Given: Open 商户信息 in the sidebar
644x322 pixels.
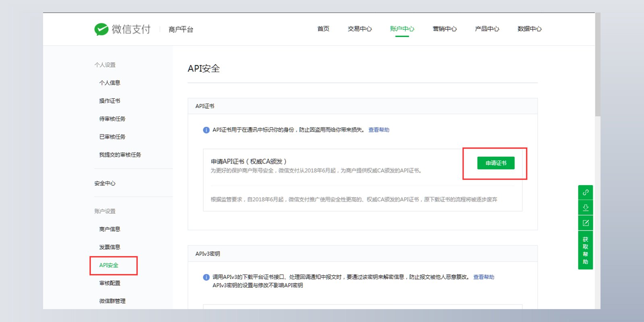Looking at the screenshot, I should pyautogui.click(x=109, y=229).
